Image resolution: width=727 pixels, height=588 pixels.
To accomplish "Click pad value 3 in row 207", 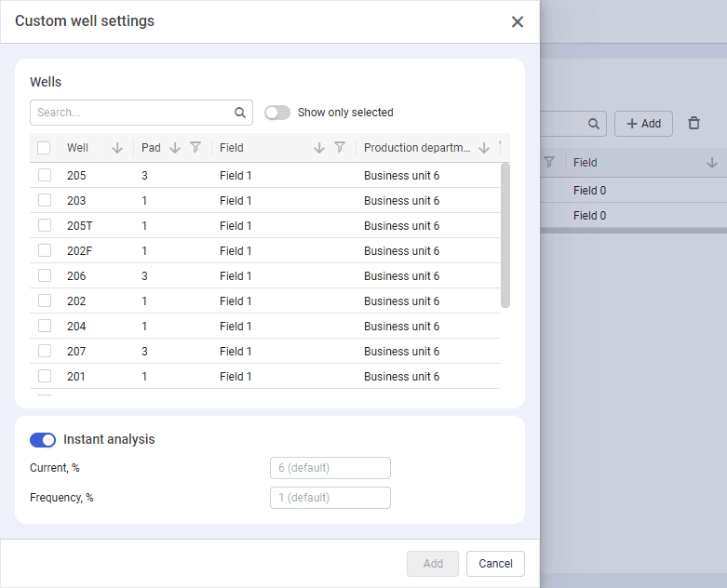I will 144,352.
